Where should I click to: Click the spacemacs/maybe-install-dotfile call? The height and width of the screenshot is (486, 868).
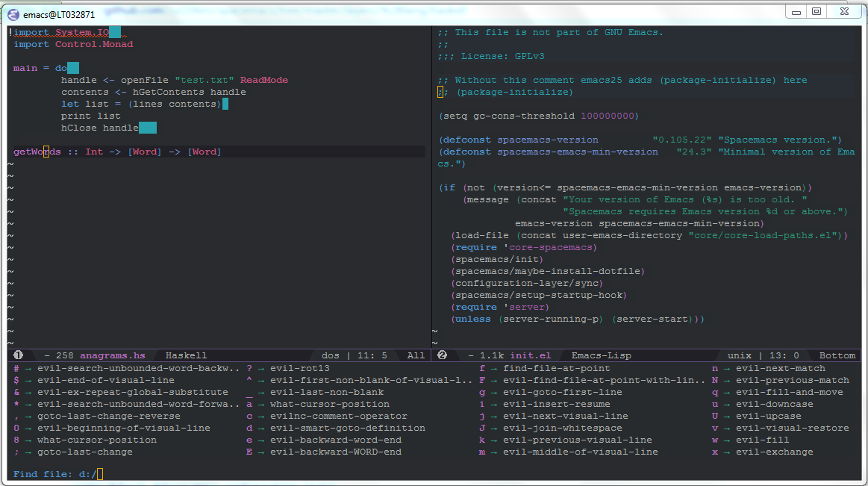pyautogui.click(x=548, y=271)
